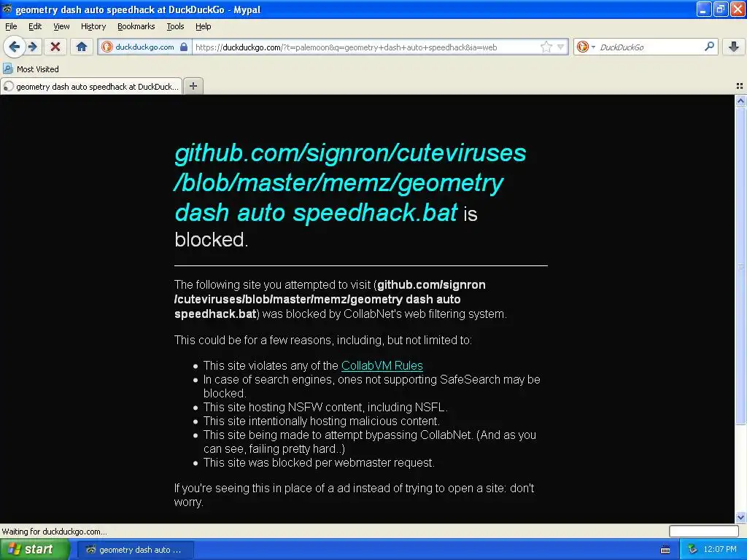Restore down the Mypal window
Screen dimensions: 747x560
tap(720, 9)
